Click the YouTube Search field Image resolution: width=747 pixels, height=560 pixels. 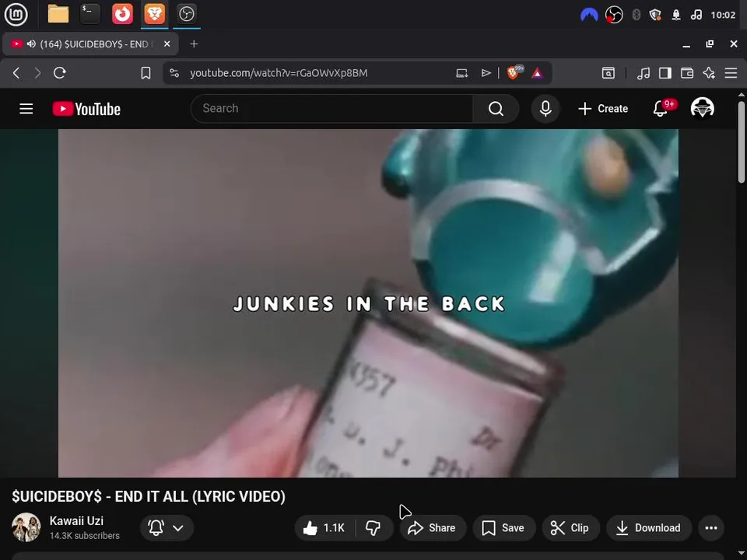coord(332,109)
